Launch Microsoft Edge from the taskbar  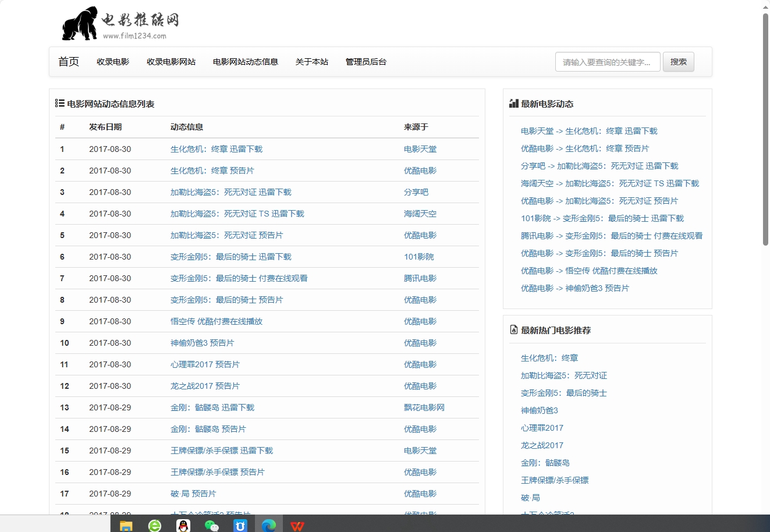click(x=269, y=524)
